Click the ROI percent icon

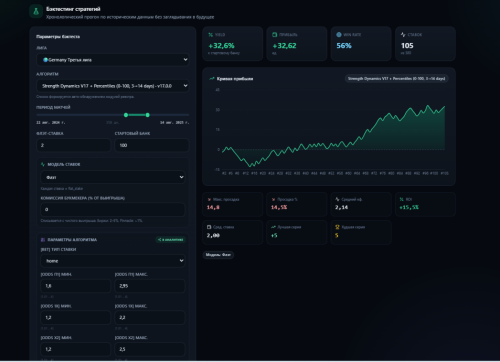tap(402, 199)
